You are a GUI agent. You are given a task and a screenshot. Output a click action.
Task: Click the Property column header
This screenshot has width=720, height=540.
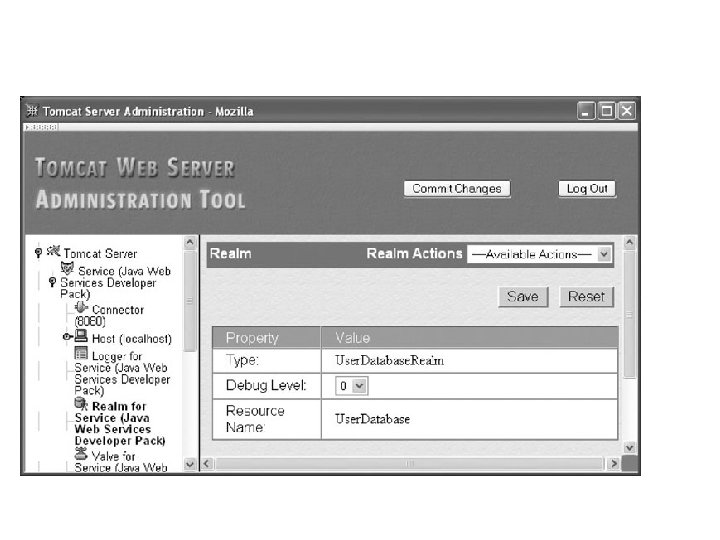(x=252, y=338)
